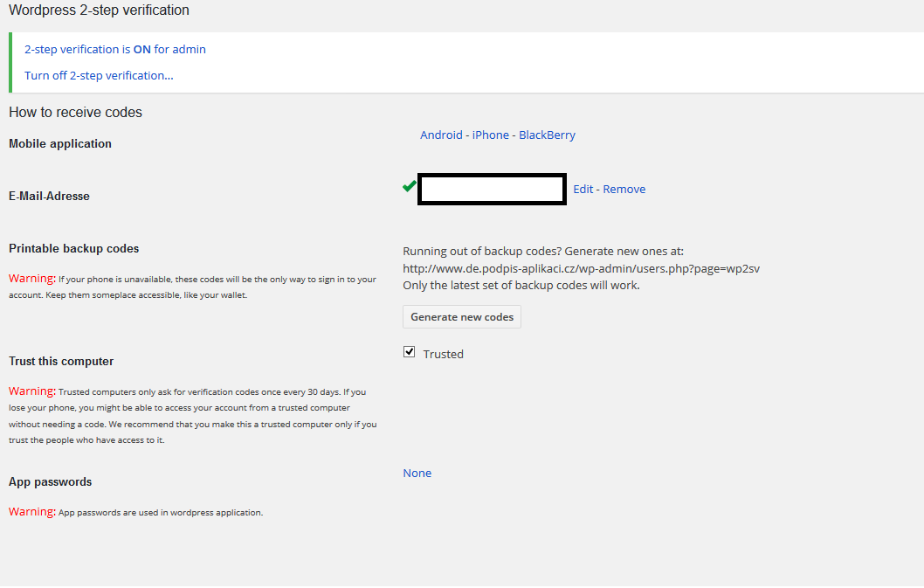Click Edit next to the email address
The image size is (924, 588).
(583, 190)
